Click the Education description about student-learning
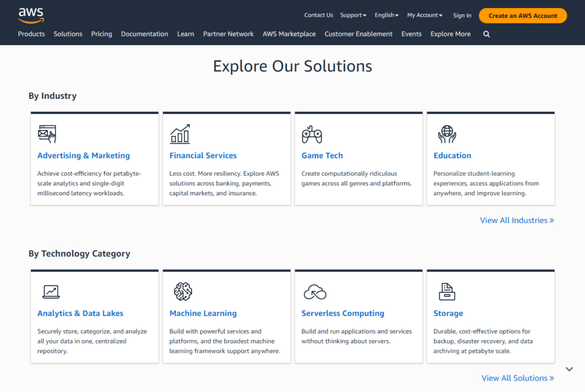585x392 pixels. (486, 183)
